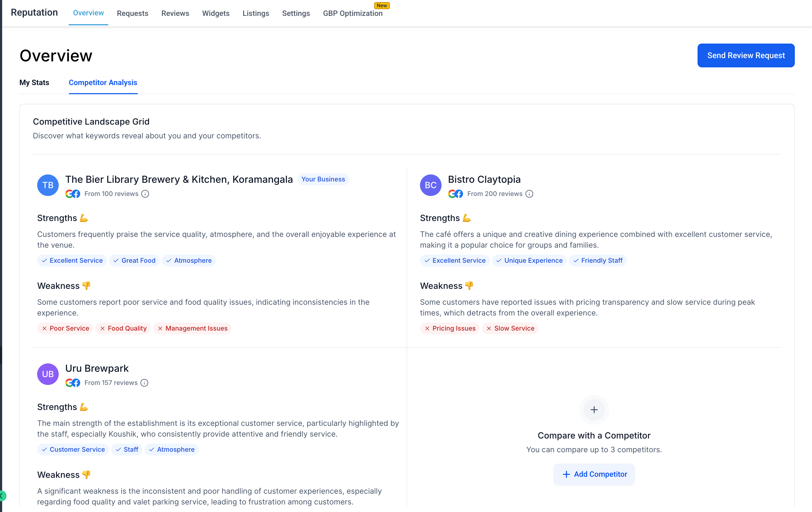The height and width of the screenshot is (512, 812).
Task: Click the "Reputation" title in the header
Action: click(34, 12)
